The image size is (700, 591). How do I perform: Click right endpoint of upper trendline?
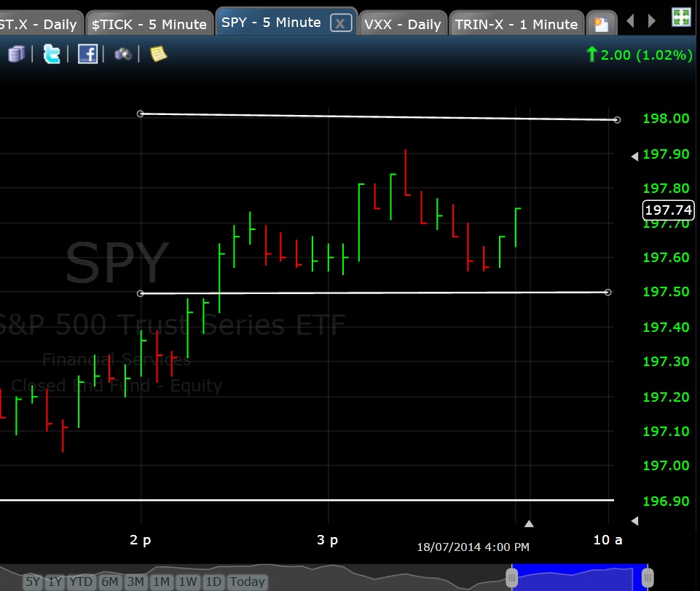617,120
